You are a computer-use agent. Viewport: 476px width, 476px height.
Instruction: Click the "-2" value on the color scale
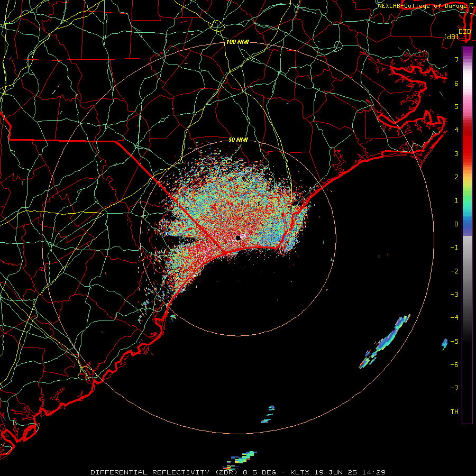[454, 271]
